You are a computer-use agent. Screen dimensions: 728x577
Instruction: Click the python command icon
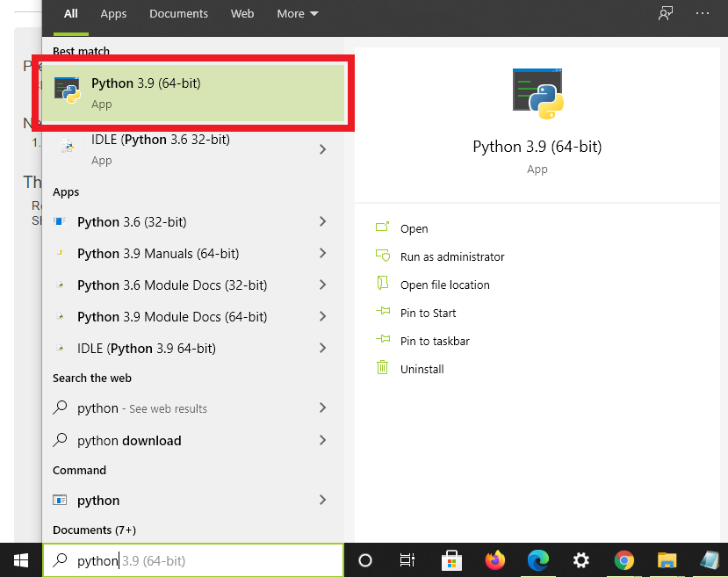point(60,500)
